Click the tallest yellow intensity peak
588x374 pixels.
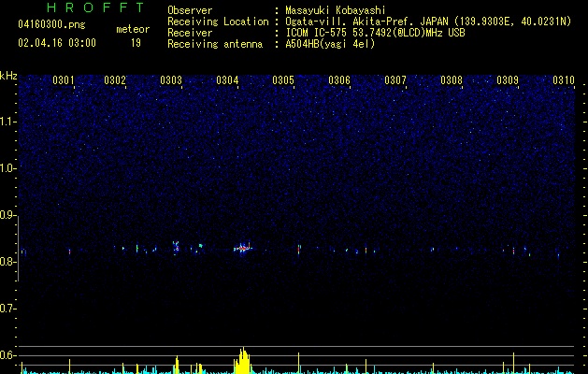[243, 360]
